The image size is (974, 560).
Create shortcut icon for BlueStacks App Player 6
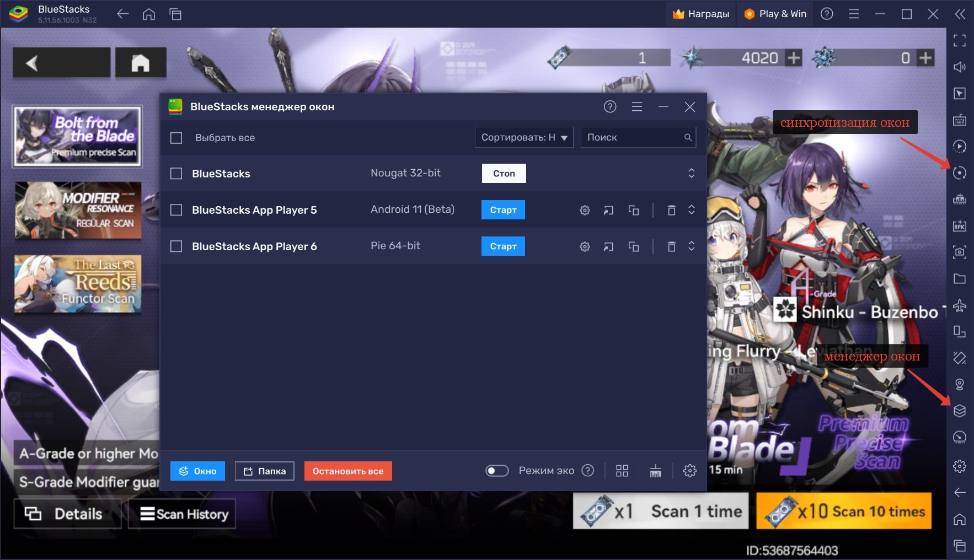(608, 246)
